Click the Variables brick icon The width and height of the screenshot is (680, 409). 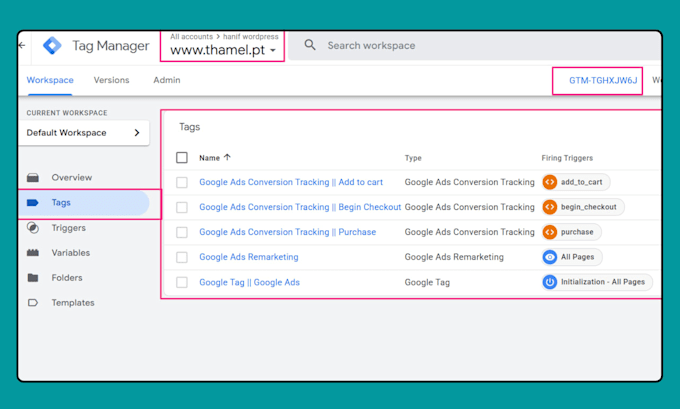click(33, 252)
